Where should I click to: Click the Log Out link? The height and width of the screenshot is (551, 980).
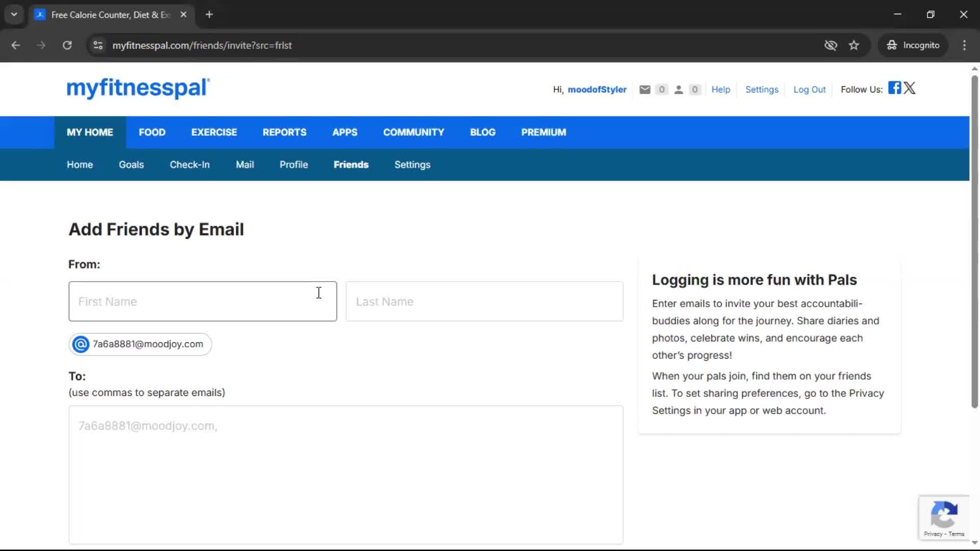coord(809,90)
